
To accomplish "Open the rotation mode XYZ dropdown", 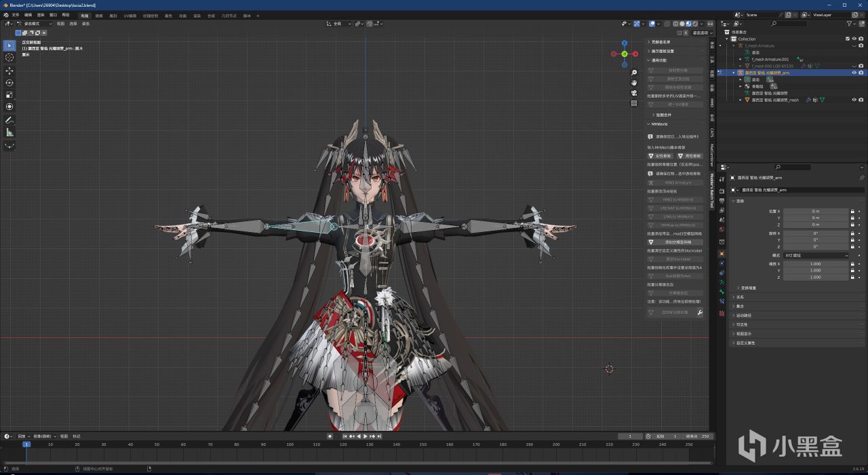I will (x=816, y=255).
